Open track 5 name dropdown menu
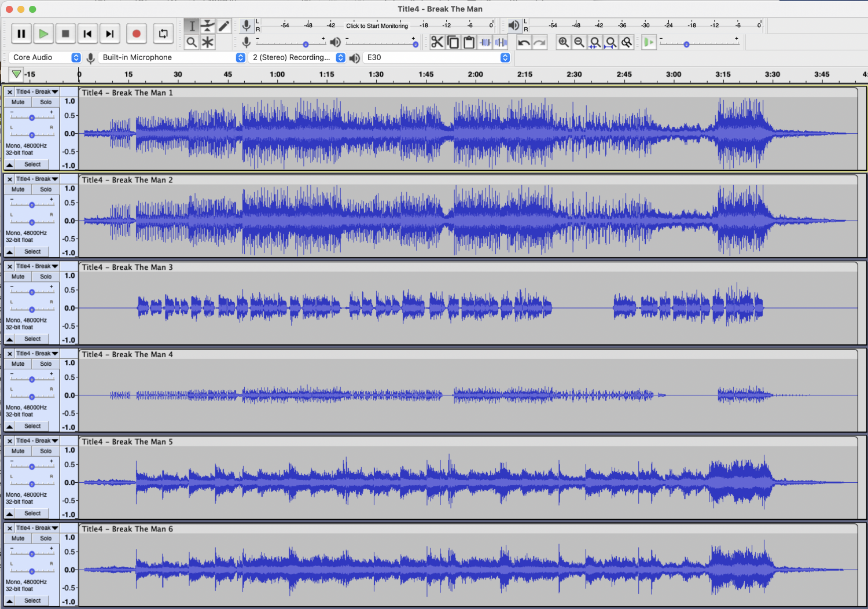The height and width of the screenshot is (609, 868). coord(37,441)
